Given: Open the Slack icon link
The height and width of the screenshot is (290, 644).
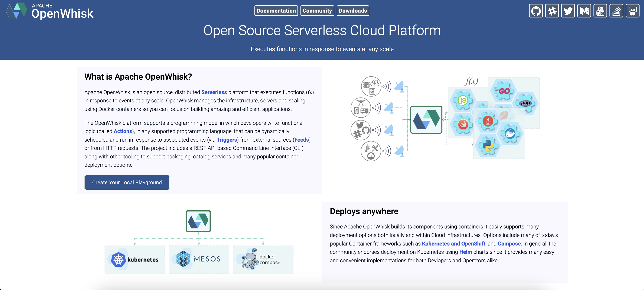Looking at the screenshot, I should coord(552,11).
